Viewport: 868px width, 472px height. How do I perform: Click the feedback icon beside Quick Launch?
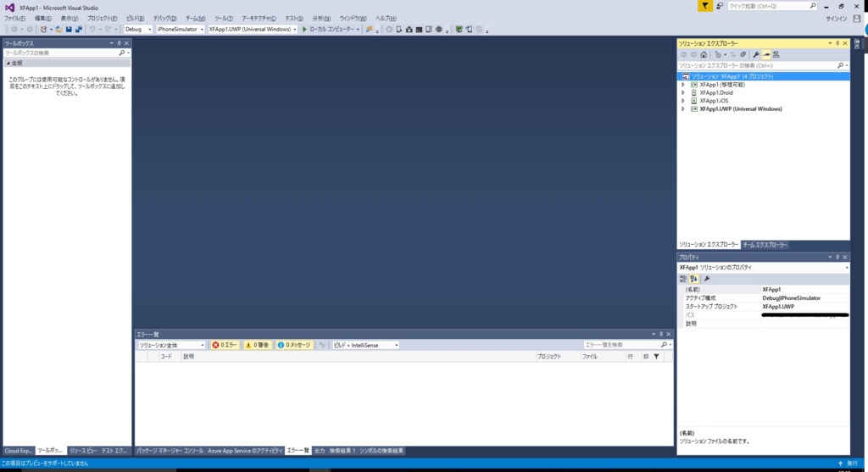(x=720, y=6)
